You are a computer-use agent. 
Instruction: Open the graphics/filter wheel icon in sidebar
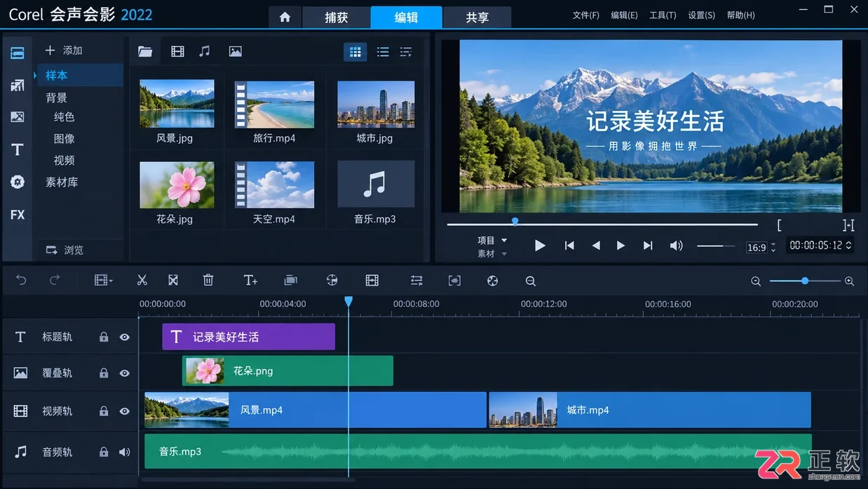click(18, 182)
